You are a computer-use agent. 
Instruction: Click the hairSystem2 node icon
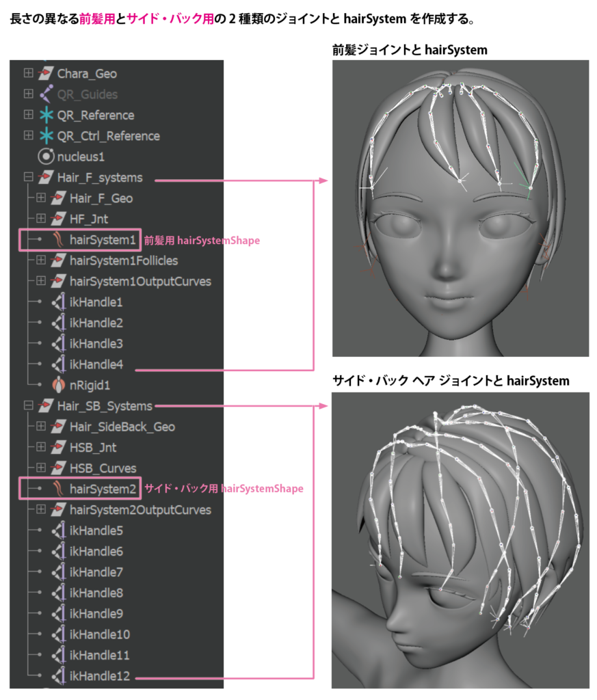[59, 489]
